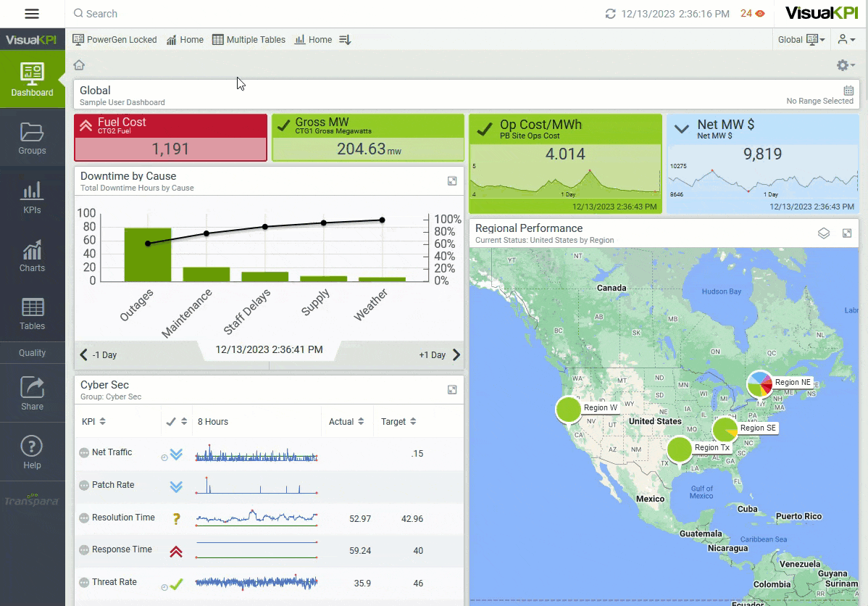Advance chart by +1 Day
868x606 pixels.
point(440,355)
